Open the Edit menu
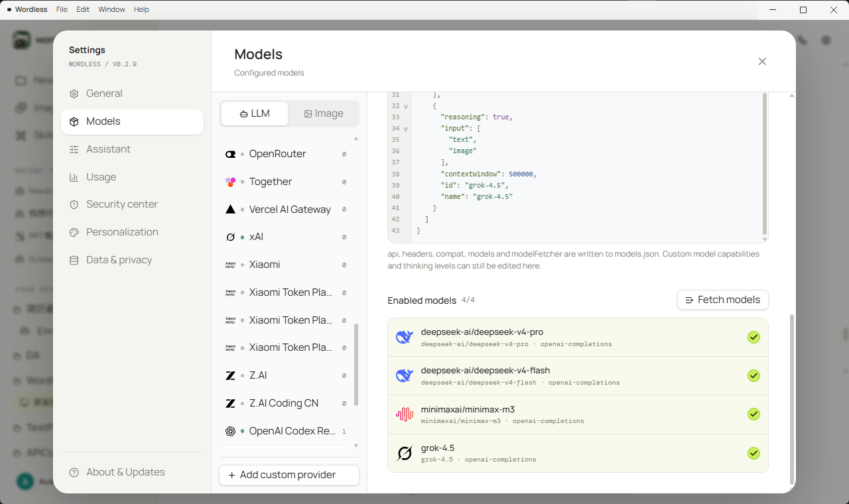This screenshot has width=849, height=504. click(83, 9)
